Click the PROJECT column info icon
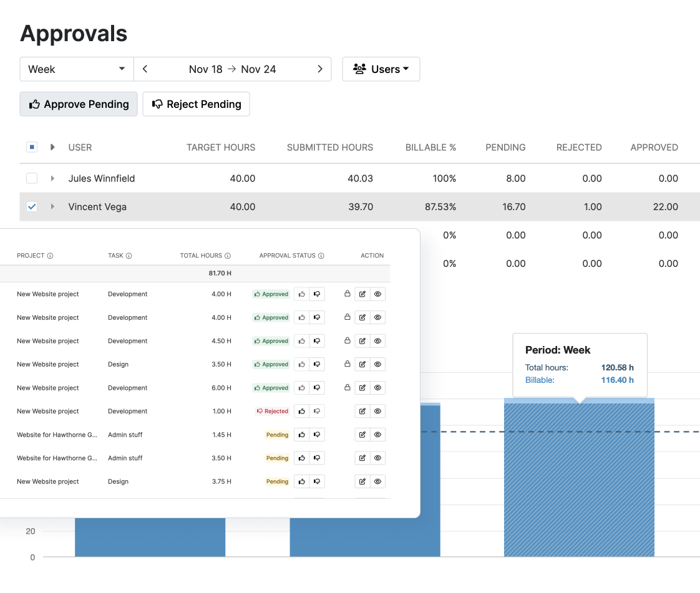 51,256
